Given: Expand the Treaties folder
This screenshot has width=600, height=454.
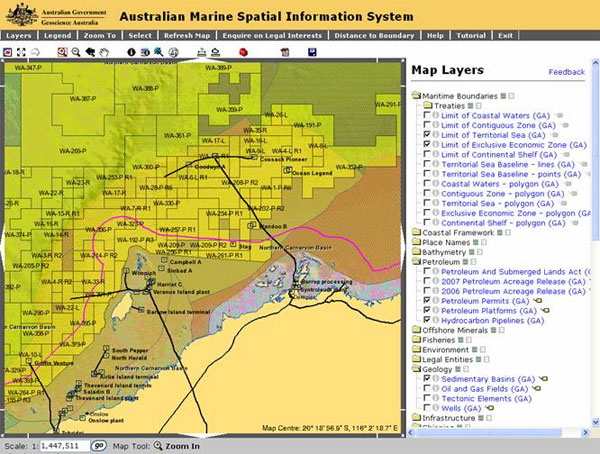Looking at the screenshot, I should pyautogui.click(x=428, y=105).
